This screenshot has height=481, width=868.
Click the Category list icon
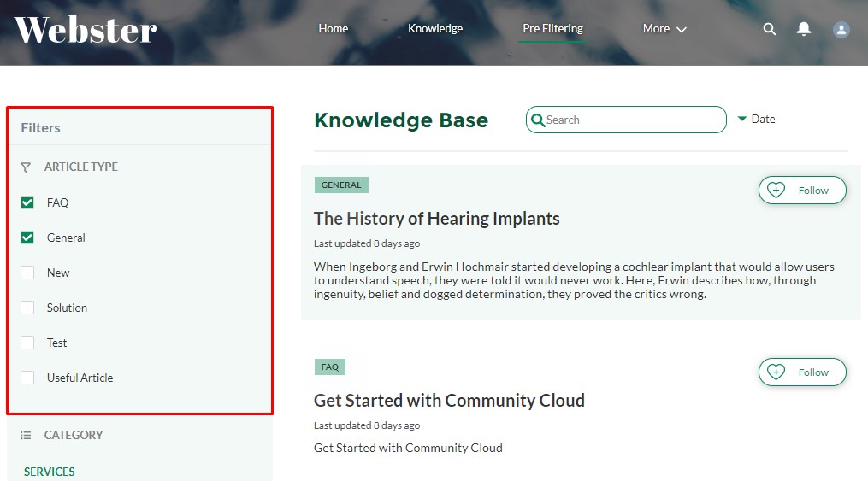[26, 435]
